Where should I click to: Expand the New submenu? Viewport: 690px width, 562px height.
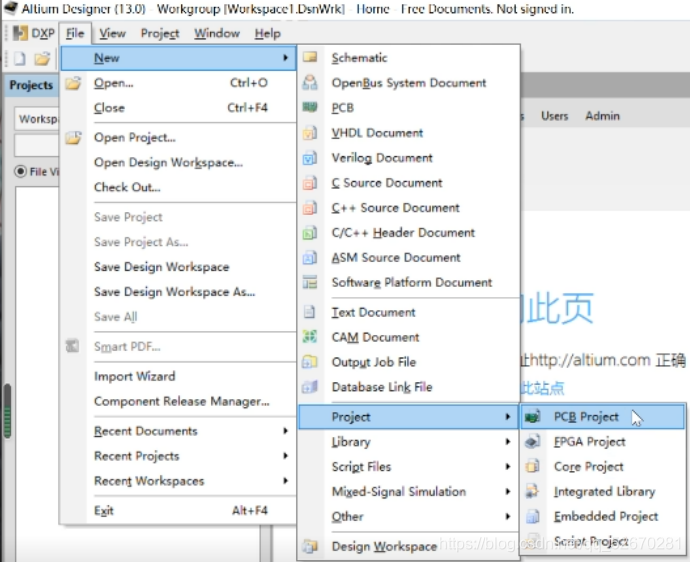tap(178, 58)
